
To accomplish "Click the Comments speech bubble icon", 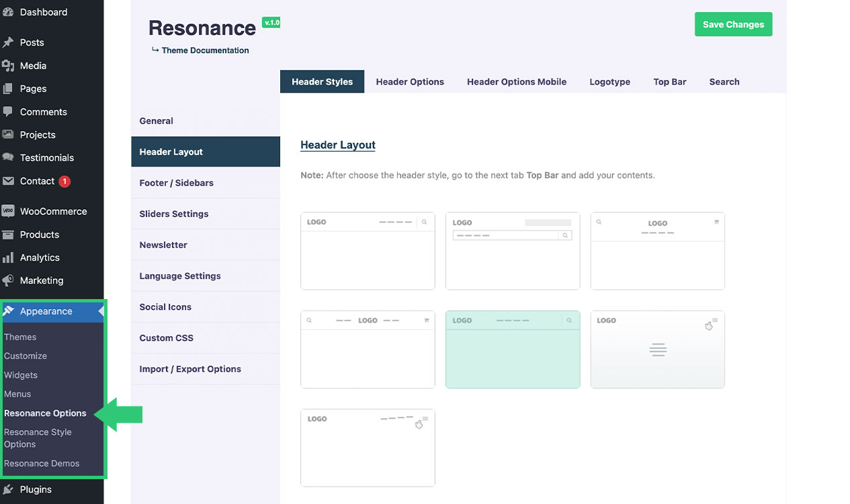I will coord(8,112).
